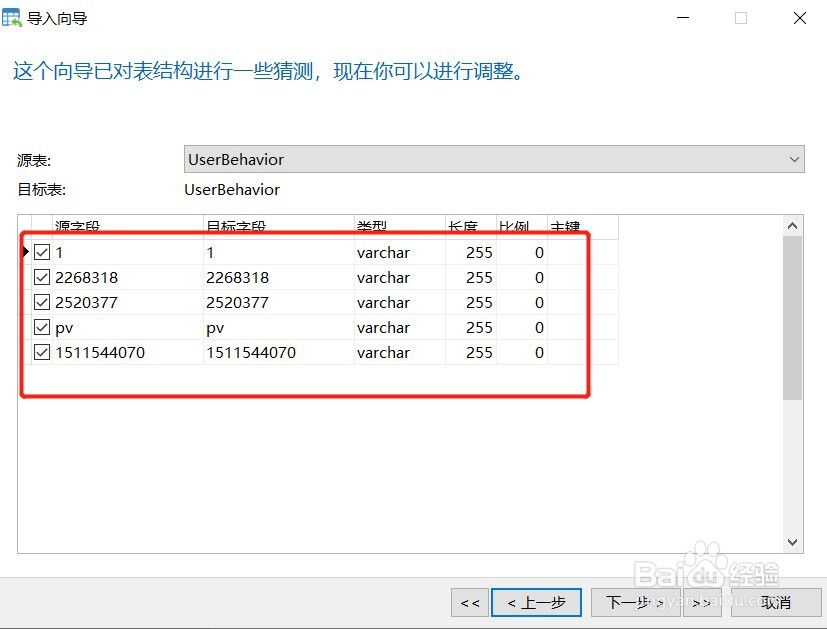The height and width of the screenshot is (629, 827).
Task: Click the dropdown arrow beside UserBehavior
Action: click(x=793, y=159)
